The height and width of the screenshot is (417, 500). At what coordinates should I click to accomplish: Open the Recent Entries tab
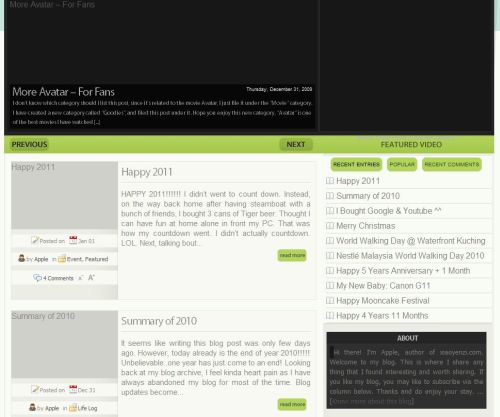[x=356, y=164]
